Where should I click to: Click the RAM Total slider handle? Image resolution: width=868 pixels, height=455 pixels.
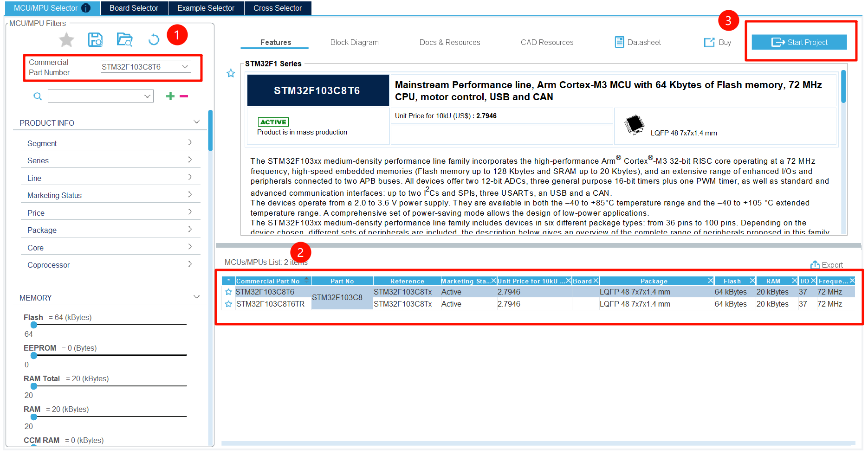[x=34, y=386]
